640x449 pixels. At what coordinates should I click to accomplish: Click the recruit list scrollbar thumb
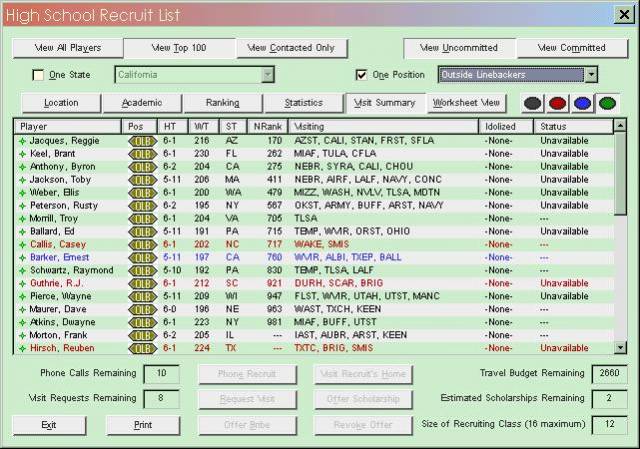point(620,173)
